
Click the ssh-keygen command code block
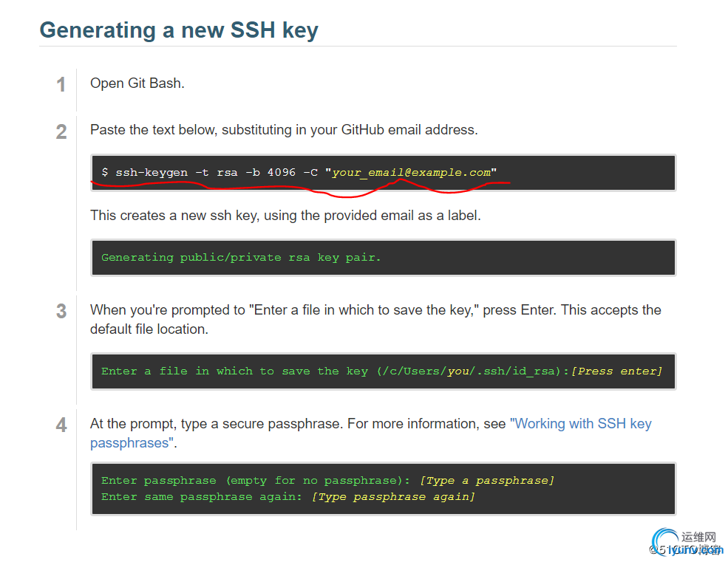coord(383,173)
